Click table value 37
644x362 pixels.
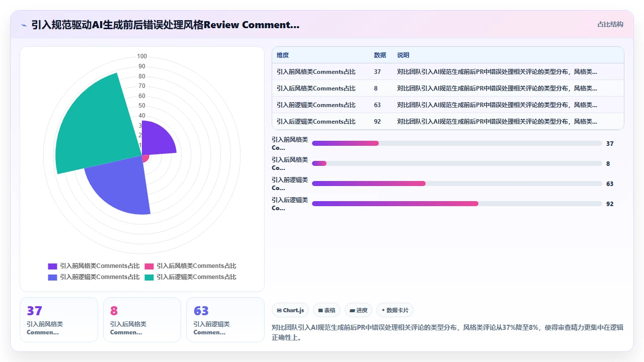point(377,72)
